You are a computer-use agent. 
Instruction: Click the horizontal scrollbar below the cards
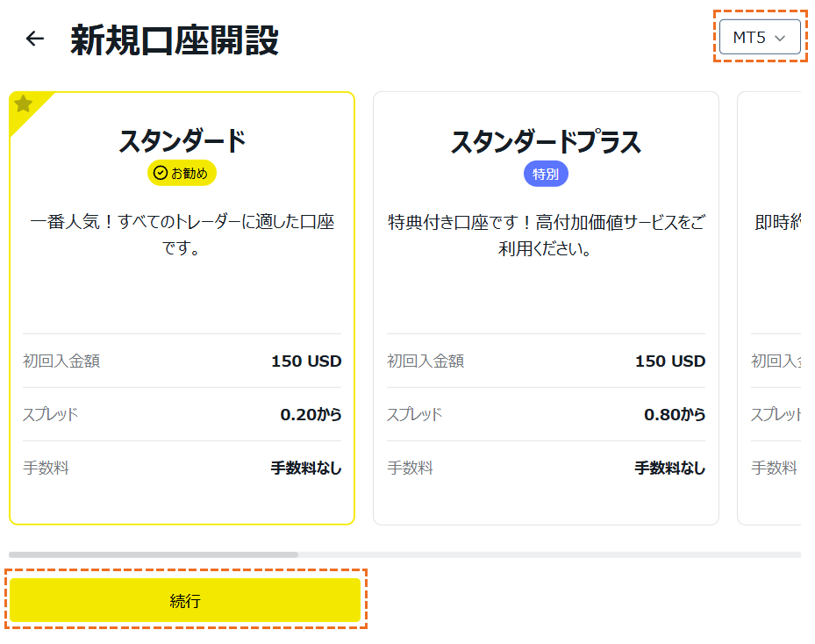[154, 555]
